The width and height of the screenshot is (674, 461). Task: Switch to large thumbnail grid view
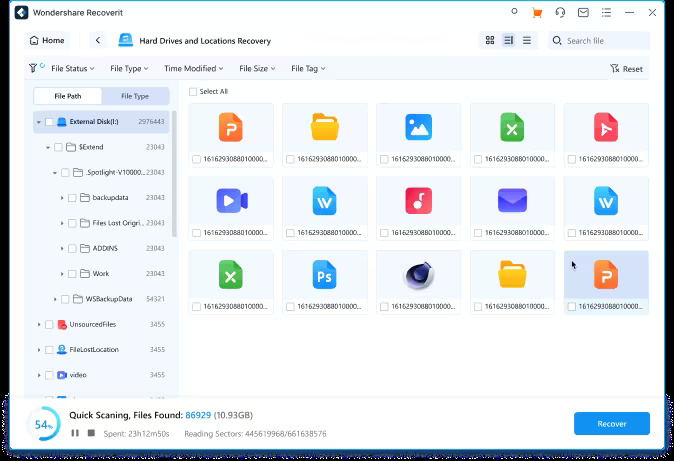click(x=490, y=40)
